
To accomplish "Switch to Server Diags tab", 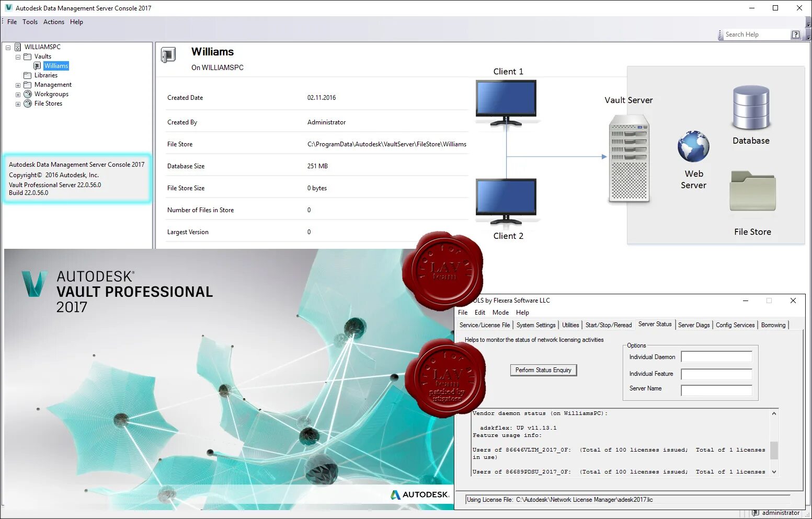I will (694, 325).
